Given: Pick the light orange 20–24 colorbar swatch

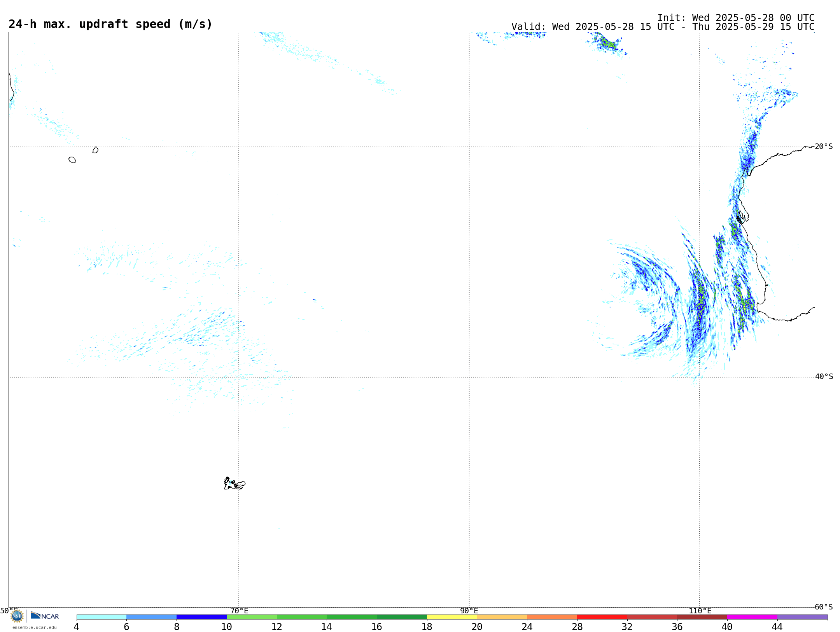Looking at the screenshot, I should (x=502, y=617).
